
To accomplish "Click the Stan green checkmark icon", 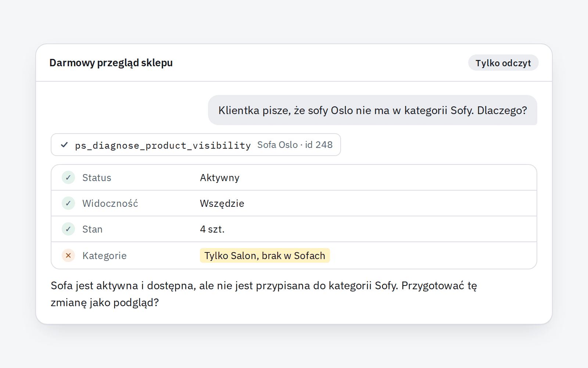I will 68,229.
